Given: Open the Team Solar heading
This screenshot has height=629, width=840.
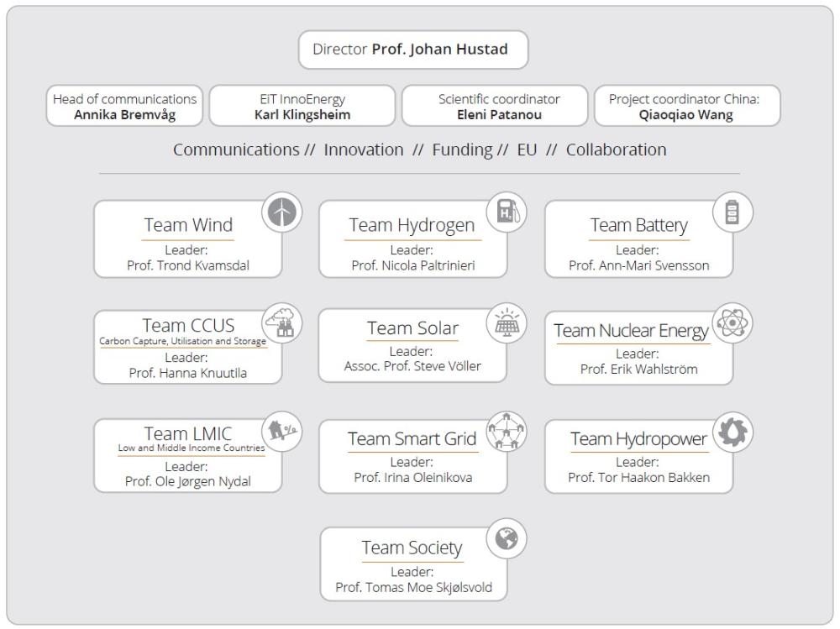Looking at the screenshot, I should 412,328.
